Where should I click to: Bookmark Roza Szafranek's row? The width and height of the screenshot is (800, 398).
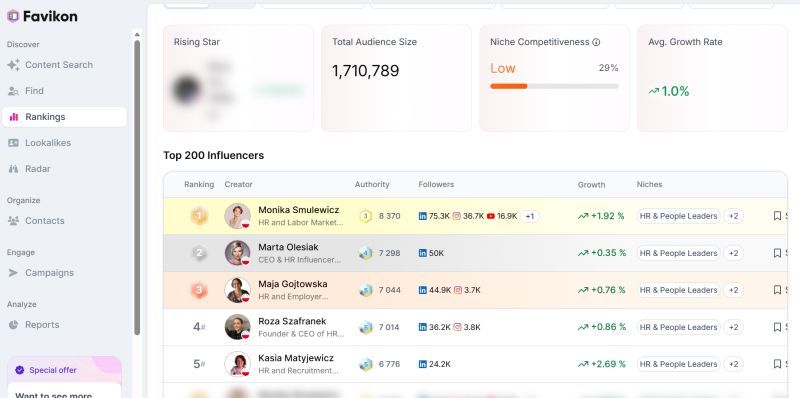click(x=777, y=327)
